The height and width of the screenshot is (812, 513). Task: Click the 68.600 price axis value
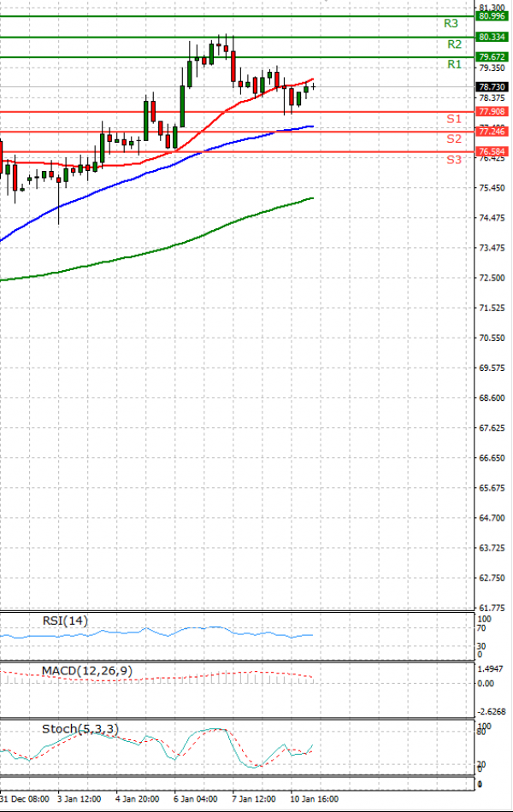pyautogui.click(x=492, y=398)
